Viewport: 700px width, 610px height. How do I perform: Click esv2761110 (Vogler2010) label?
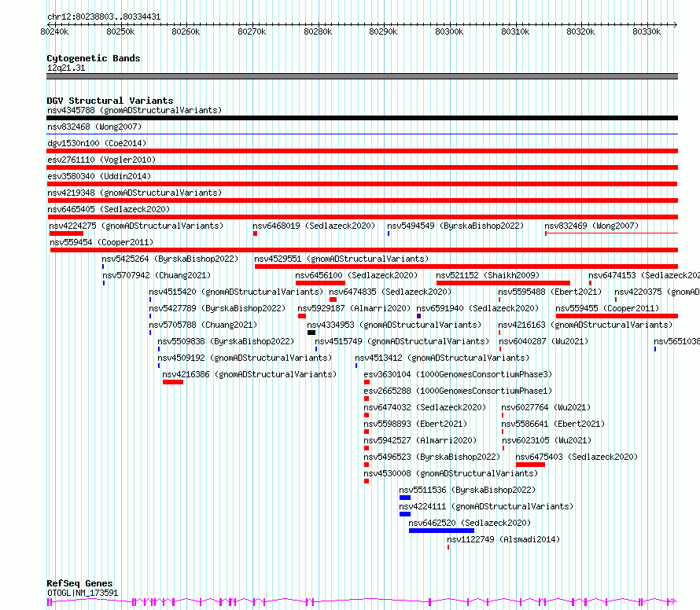[101, 160]
